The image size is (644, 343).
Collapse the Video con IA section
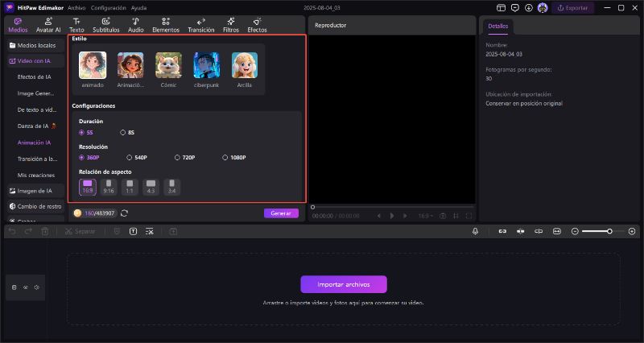click(x=36, y=61)
